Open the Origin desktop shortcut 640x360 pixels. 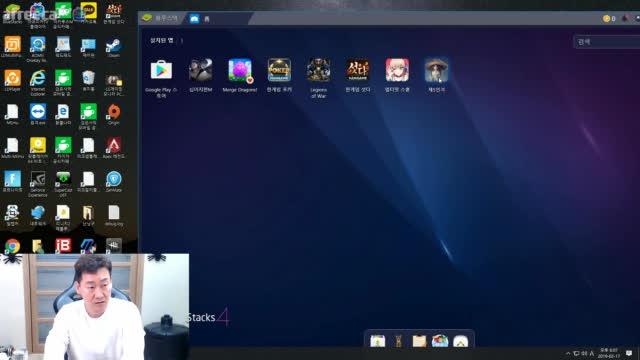tap(113, 115)
